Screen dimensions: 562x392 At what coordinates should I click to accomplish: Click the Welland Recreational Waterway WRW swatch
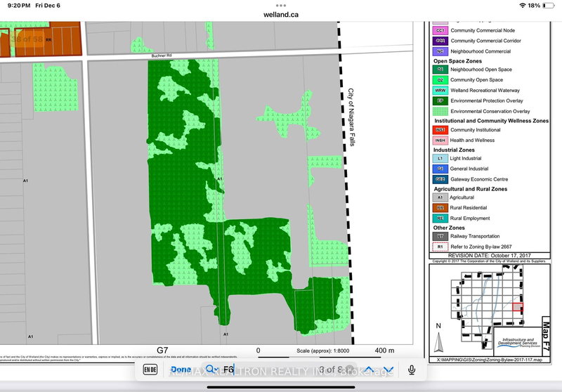(x=440, y=91)
